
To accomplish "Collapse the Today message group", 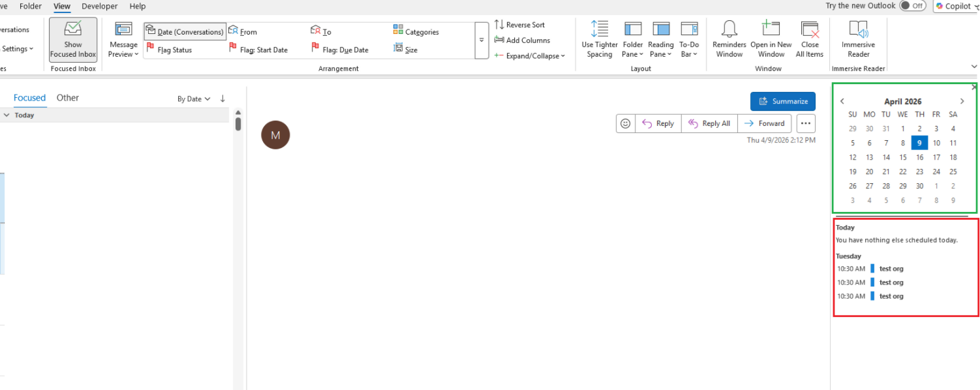I will pos(7,115).
